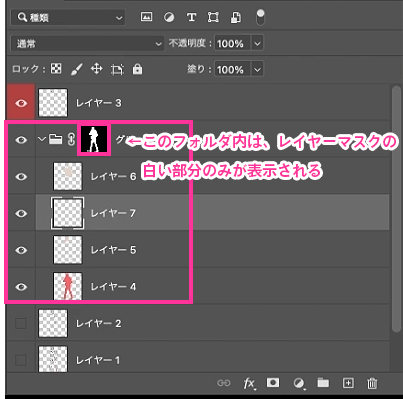Viewport: 403px width, 399px height.
Task: Filter layers by adjustment layer type
Action: [x=169, y=17]
